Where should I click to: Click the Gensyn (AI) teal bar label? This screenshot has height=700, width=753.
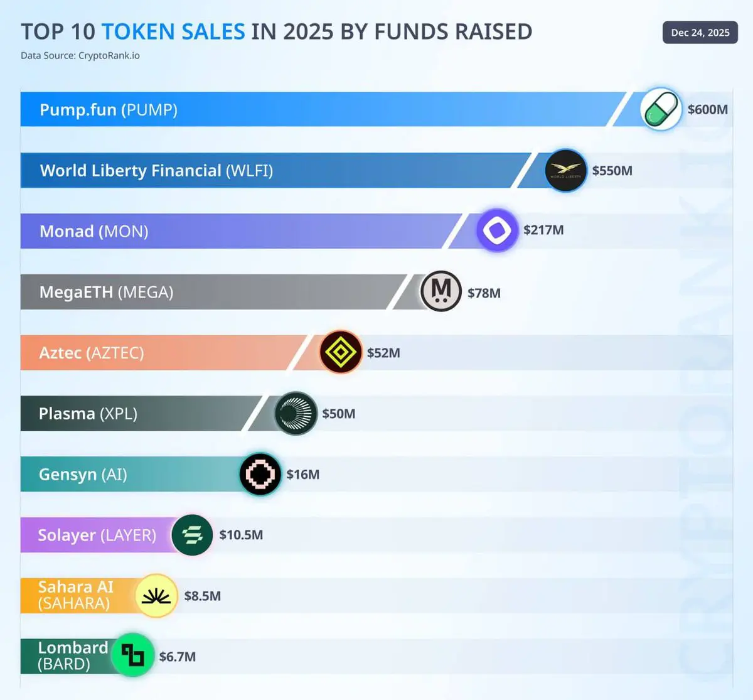tap(83, 475)
